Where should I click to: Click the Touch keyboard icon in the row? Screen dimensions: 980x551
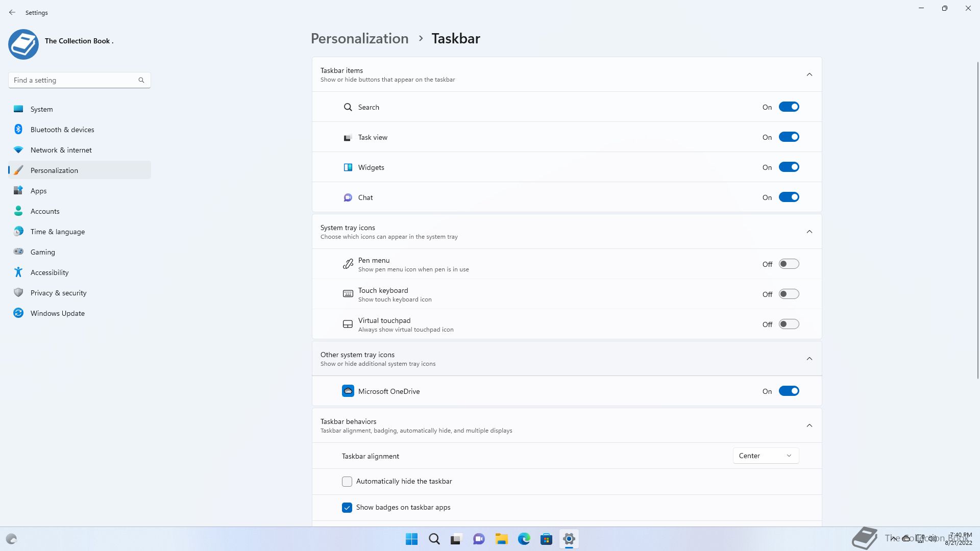coord(348,294)
